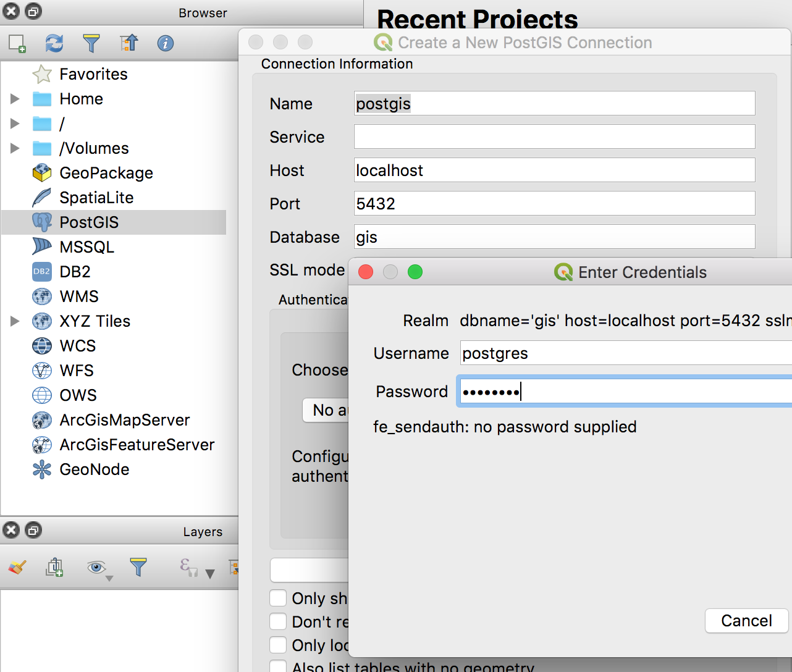Expand the XYZ Tiles node

coord(15,321)
